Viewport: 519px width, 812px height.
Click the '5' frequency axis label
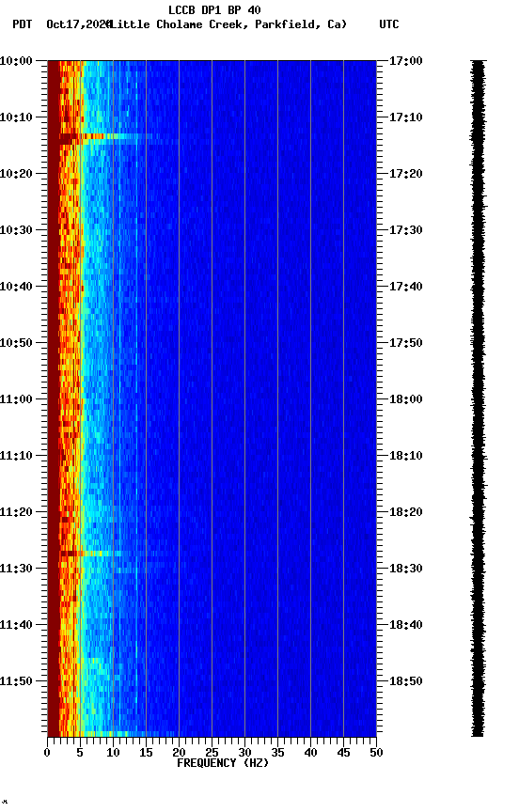[x=80, y=754]
